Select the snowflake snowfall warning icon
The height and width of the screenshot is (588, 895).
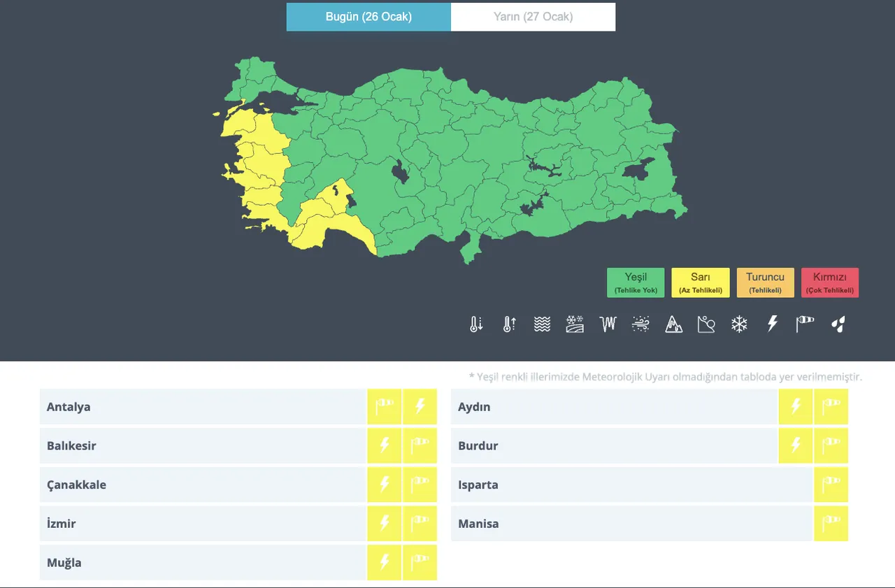[x=739, y=324]
